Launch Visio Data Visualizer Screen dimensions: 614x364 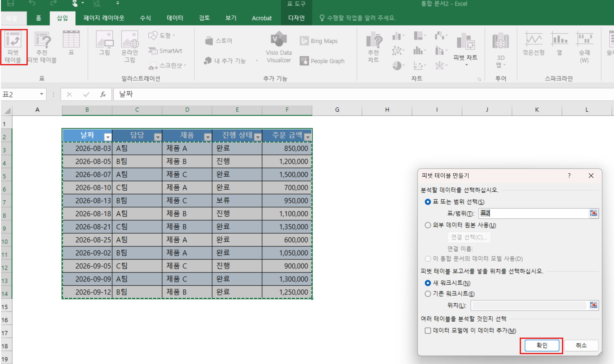click(x=279, y=47)
